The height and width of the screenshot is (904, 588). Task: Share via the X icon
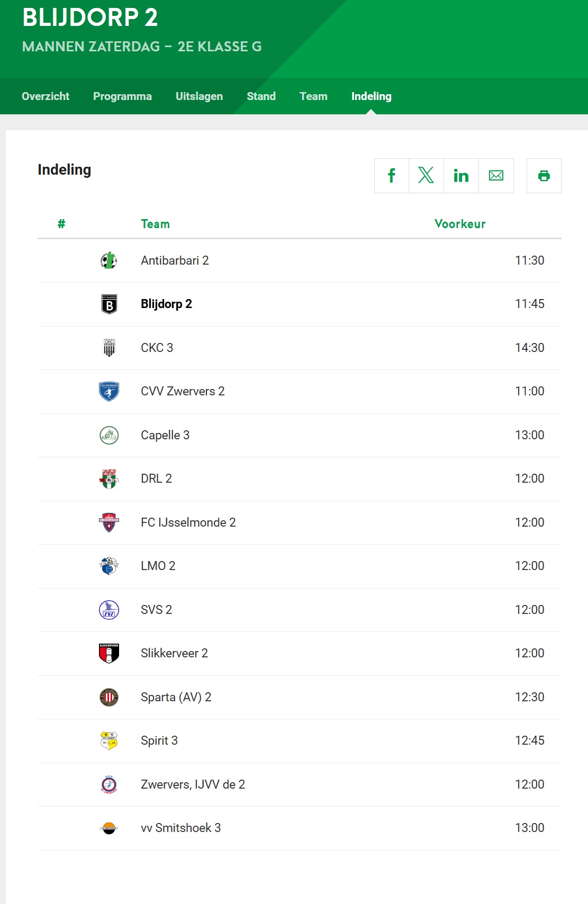point(426,176)
